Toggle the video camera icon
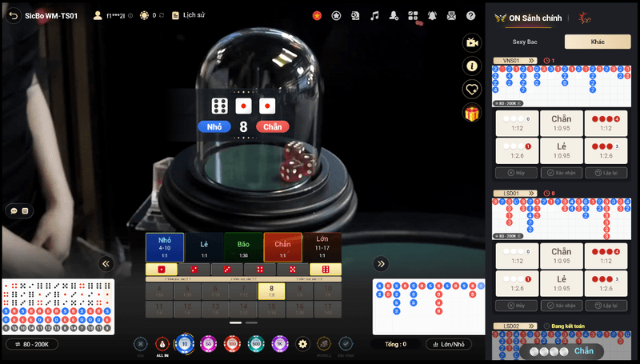Viewport: 640px width, 364px height. [472, 42]
